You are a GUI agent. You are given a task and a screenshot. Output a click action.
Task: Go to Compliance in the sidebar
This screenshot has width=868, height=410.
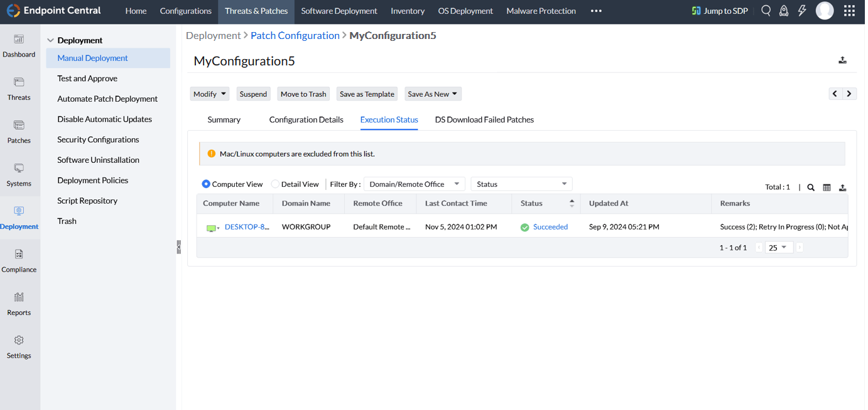pyautogui.click(x=19, y=260)
